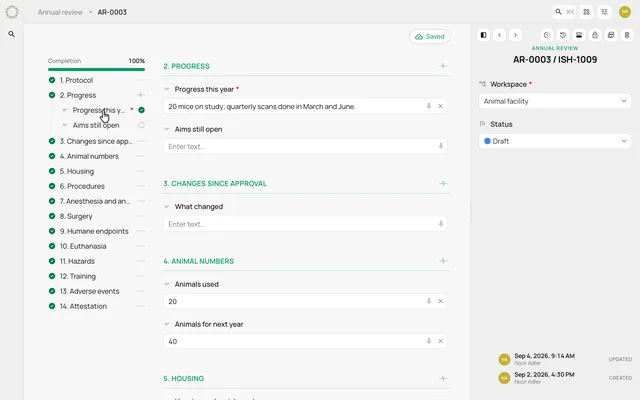Click microphone icon in Progress this year field
640x400 pixels.
coord(429,106)
